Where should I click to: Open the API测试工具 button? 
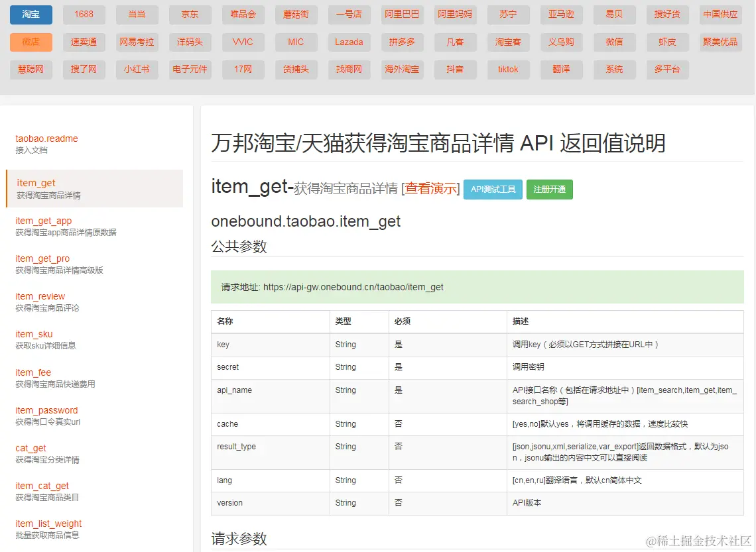[493, 190]
